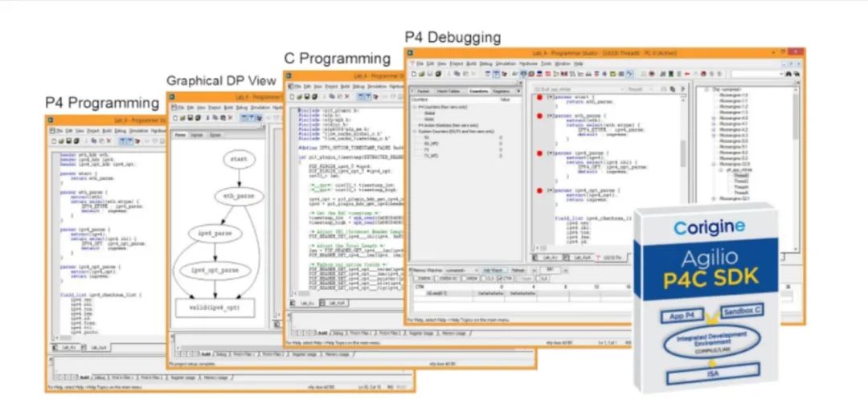
Task: Check the EMEM checkbox in Memory Watches
Action: 416,279
